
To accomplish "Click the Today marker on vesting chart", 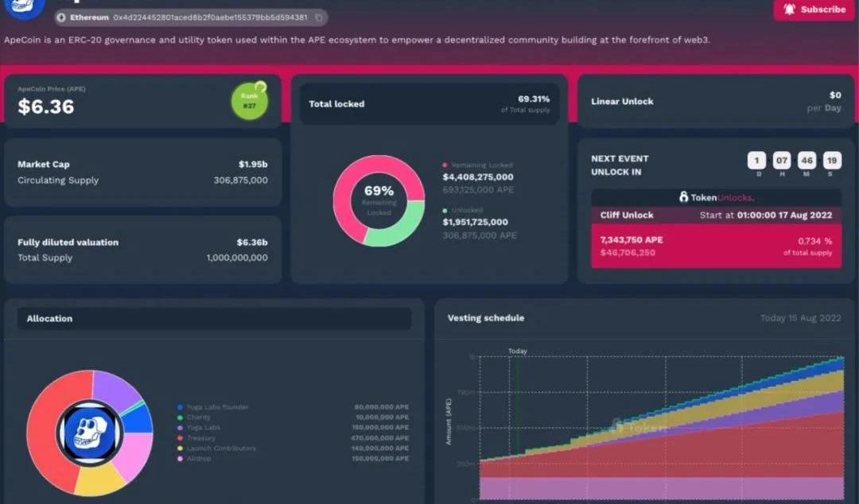I will coord(518,351).
